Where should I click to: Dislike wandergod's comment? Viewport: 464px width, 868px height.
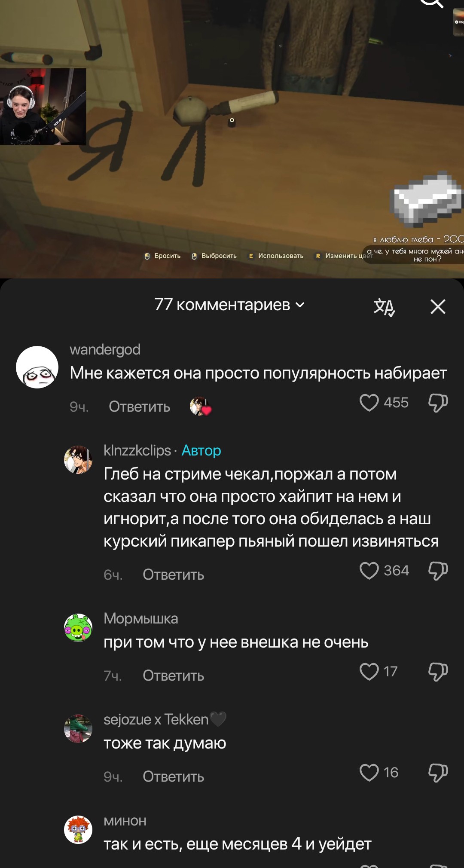coord(438,403)
